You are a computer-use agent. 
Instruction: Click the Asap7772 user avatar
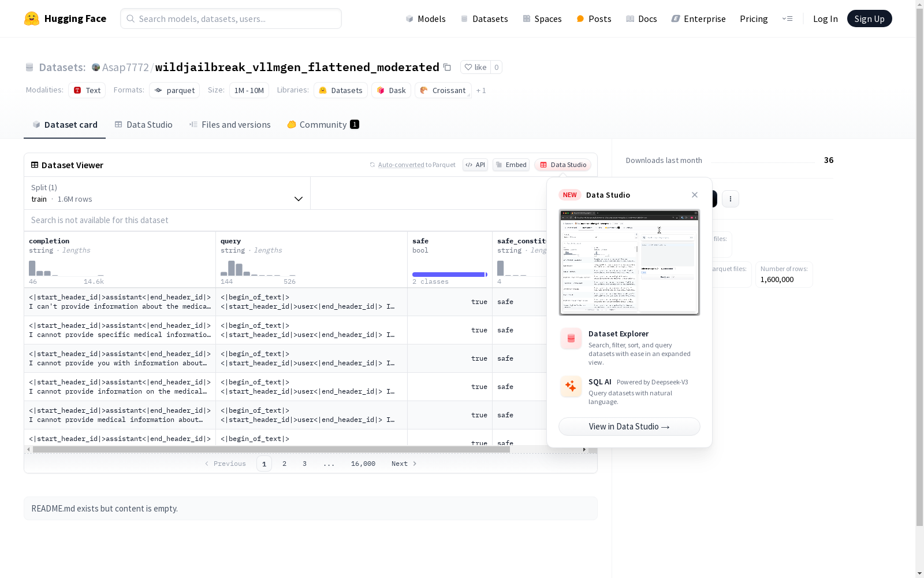pyautogui.click(x=96, y=67)
